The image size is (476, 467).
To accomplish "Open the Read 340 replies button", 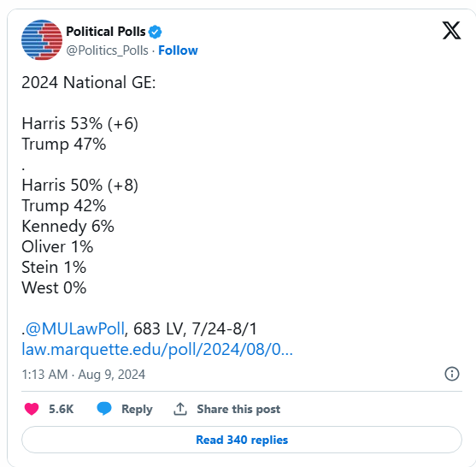I will [242, 440].
